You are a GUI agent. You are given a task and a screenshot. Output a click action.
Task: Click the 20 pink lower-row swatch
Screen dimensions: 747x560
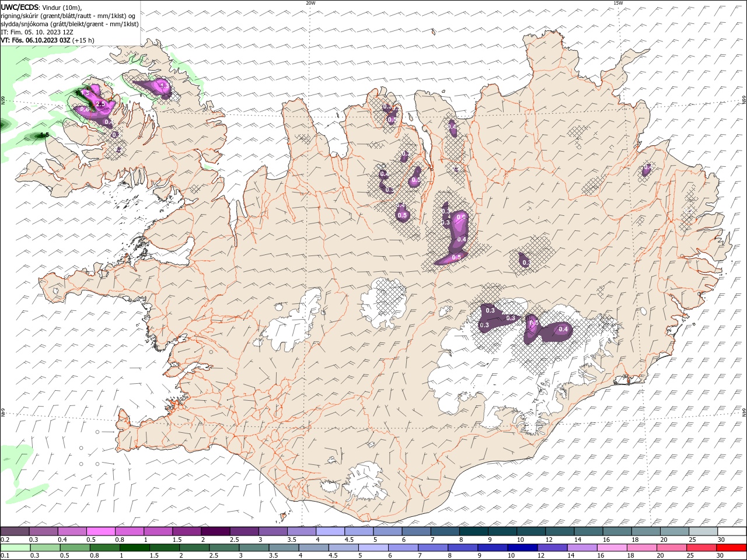coord(671,548)
